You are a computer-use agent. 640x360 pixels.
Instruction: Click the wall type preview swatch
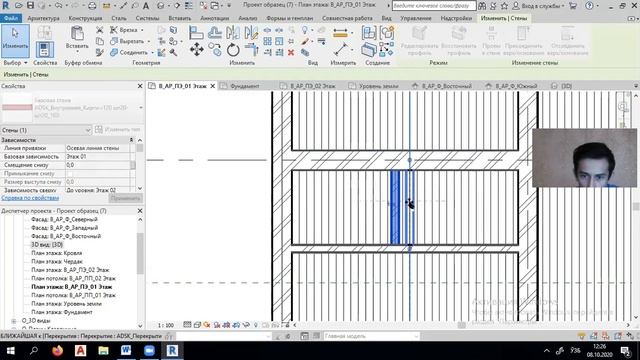(x=17, y=107)
